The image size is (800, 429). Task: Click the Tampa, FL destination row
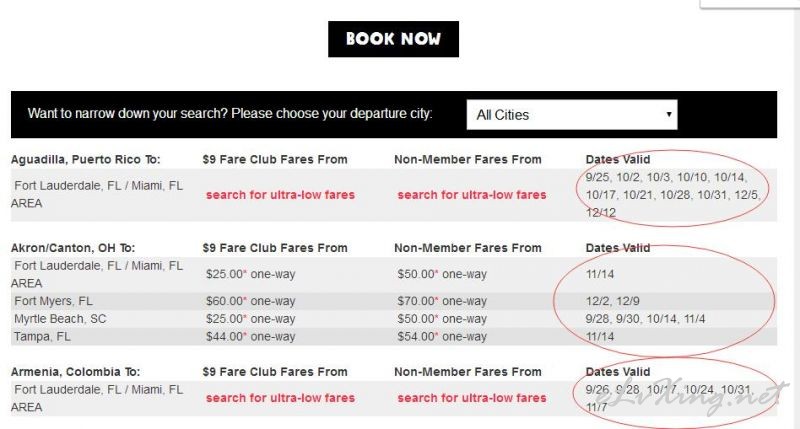click(393, 337)
